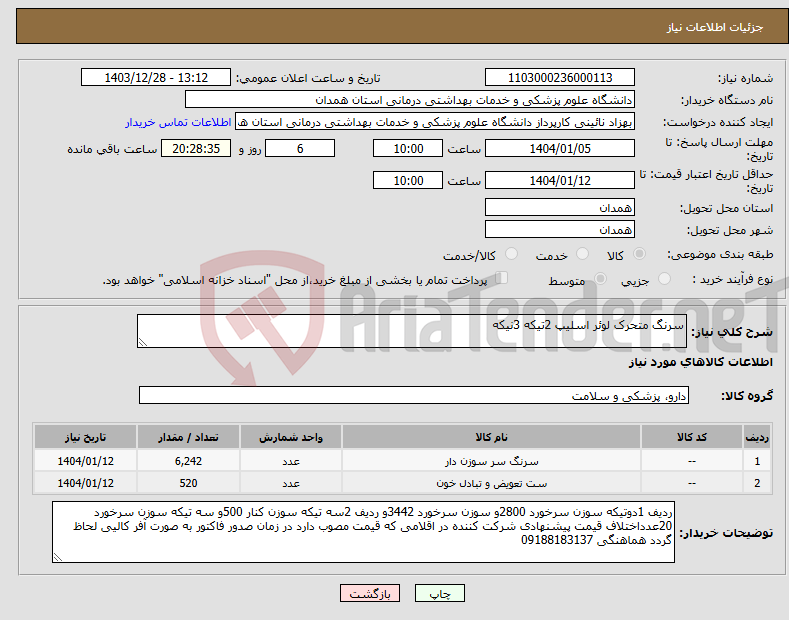Click the price validity date 1404/01/12 field
Viewport: 789px width, 620px height.
560,180
